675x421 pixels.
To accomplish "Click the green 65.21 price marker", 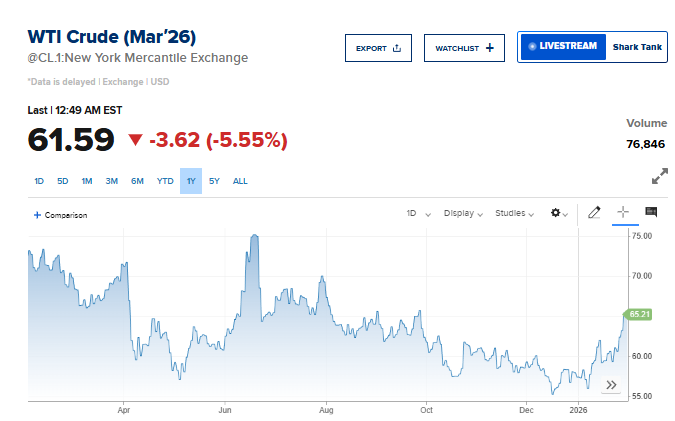I will click(639, 314).
